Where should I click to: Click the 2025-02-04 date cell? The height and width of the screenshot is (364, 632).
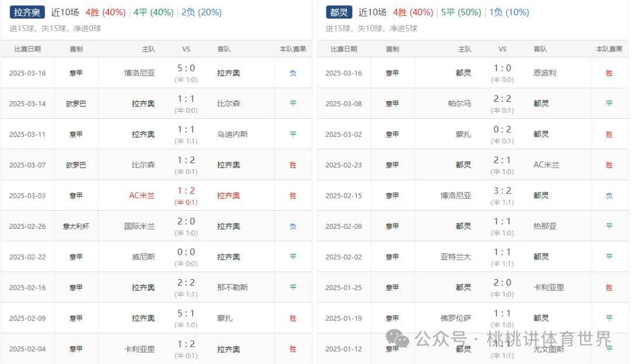point(28,349)
